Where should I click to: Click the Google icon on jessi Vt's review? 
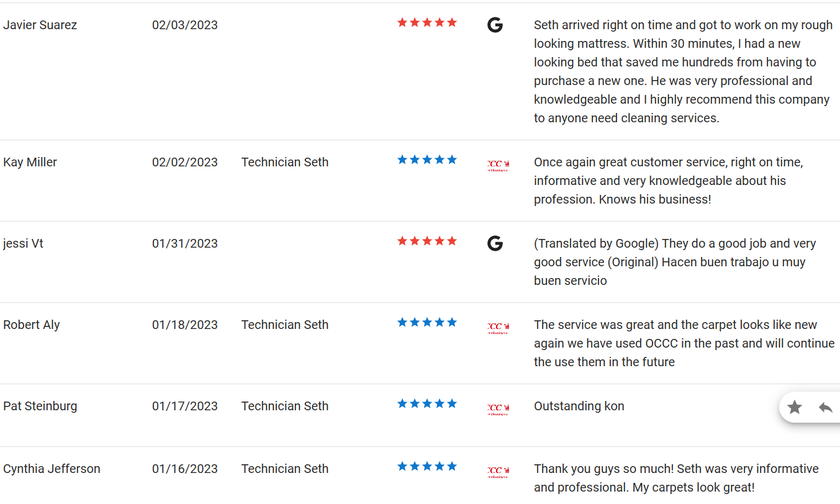tap(495, 244)
